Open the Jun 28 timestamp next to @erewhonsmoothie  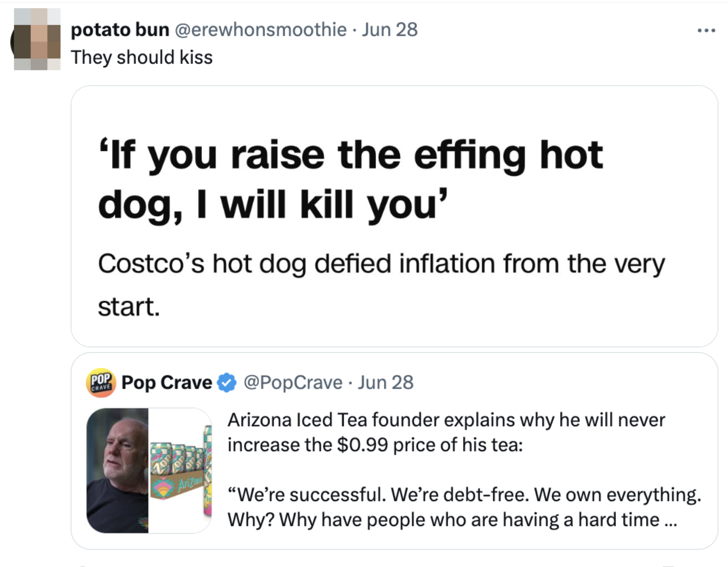[x=389, y=30]
